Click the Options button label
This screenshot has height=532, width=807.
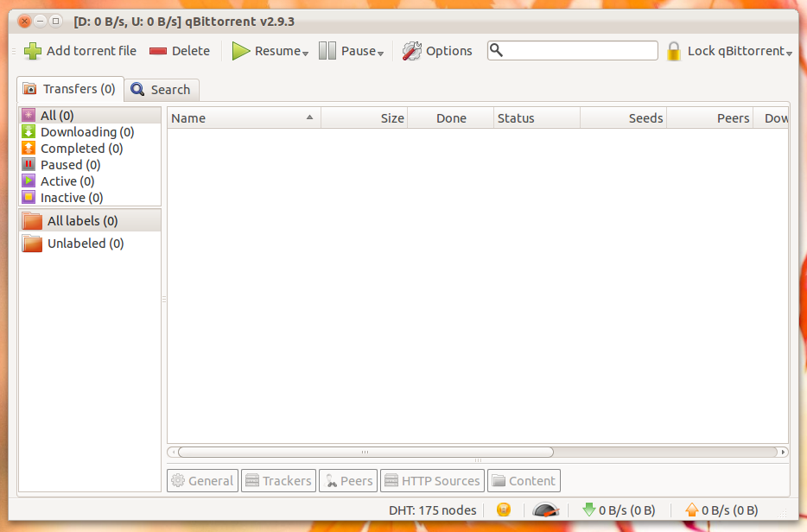point(448,51)
